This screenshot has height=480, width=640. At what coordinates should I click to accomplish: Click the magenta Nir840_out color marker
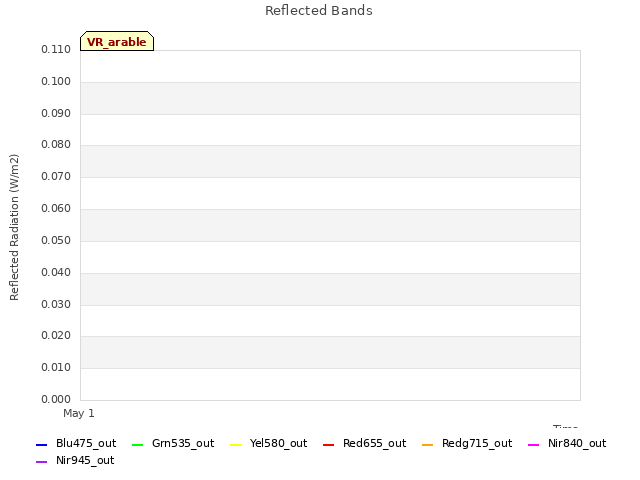533,444
